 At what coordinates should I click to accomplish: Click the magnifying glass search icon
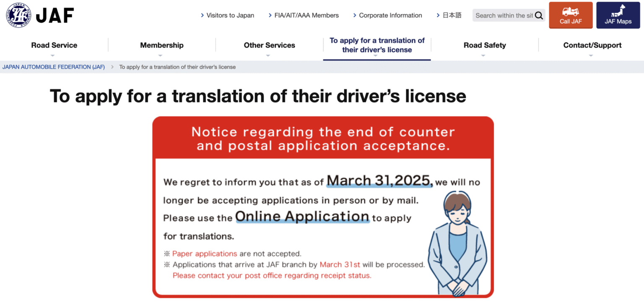pos(539,15)
